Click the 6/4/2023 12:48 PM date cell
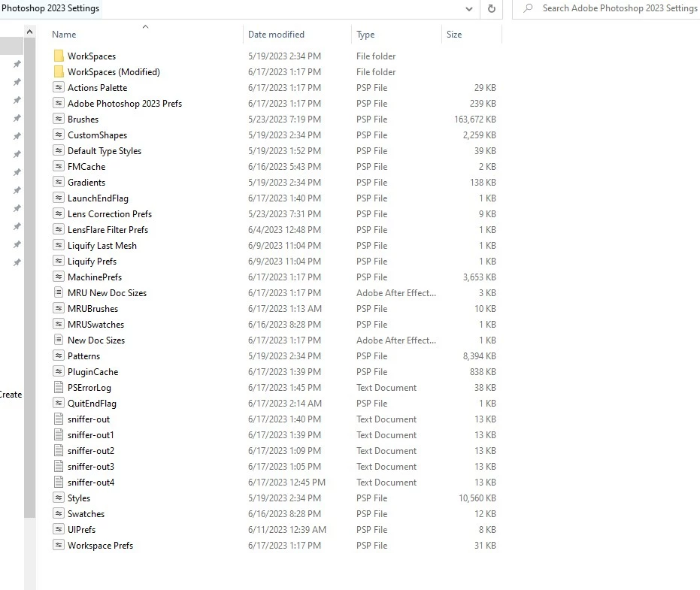This screenshot has height=590, width=700. [284, 230]
